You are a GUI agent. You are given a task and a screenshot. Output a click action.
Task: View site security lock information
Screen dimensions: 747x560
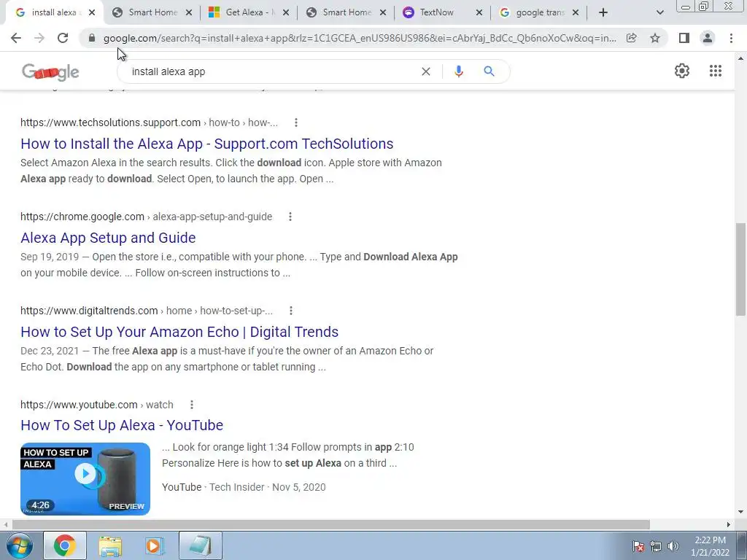point(92,38)
